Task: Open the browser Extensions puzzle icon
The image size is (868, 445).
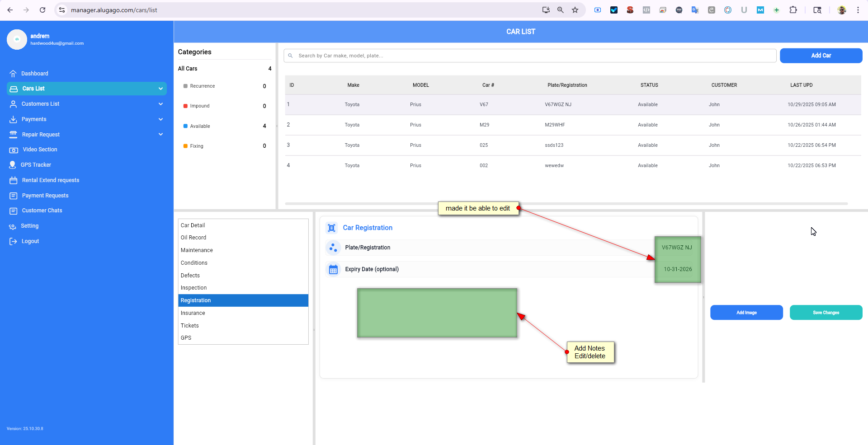Action: 793,10
